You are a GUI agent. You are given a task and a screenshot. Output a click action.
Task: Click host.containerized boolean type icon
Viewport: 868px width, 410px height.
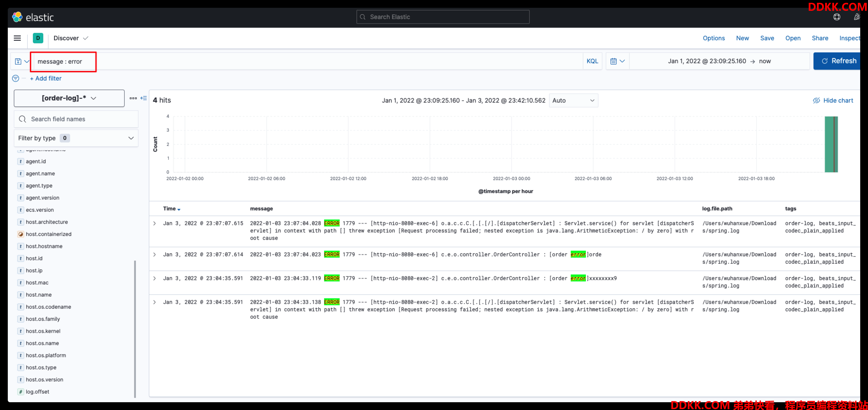21,234
